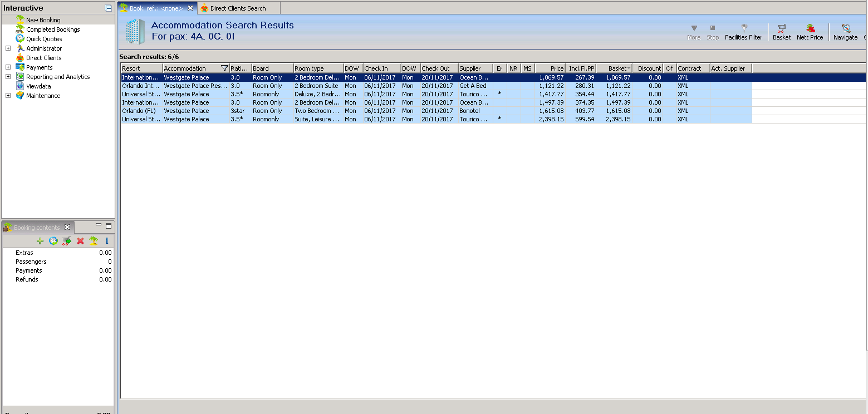Click the Passengers row in Booking contents
This screenshot has width=868, height=414.
tap(58, 262)
